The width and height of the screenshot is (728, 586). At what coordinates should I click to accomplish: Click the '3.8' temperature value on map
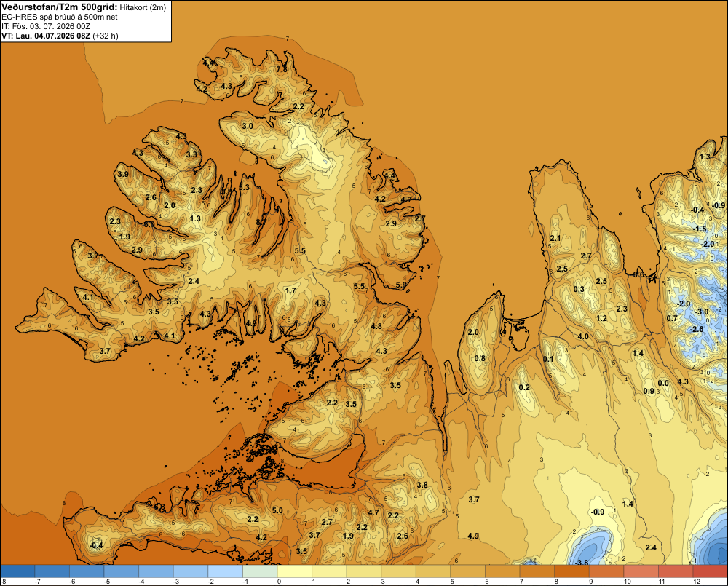click(422, 485)
